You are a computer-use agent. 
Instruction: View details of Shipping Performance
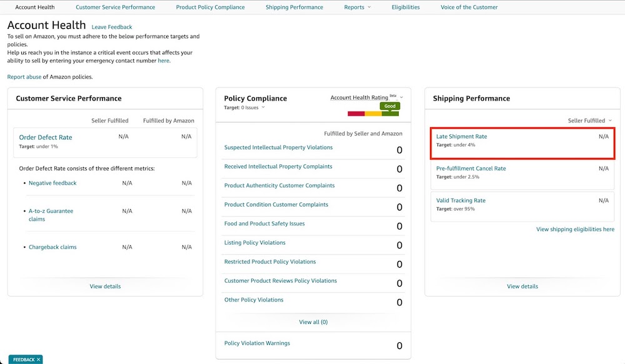tap(522, 287)
